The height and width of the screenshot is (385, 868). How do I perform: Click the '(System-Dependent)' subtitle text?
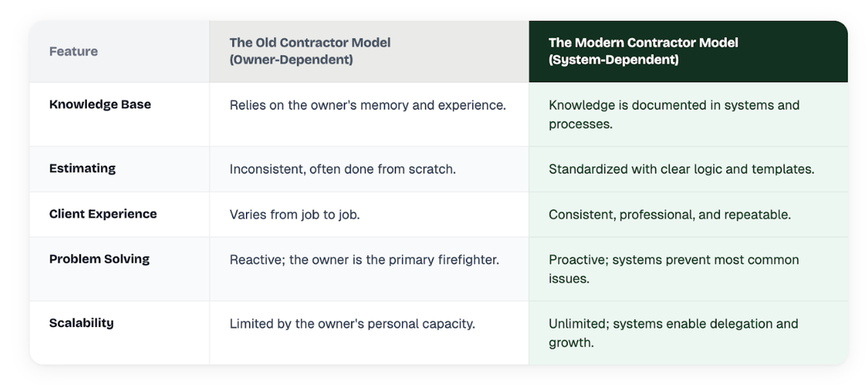point(613,60)
